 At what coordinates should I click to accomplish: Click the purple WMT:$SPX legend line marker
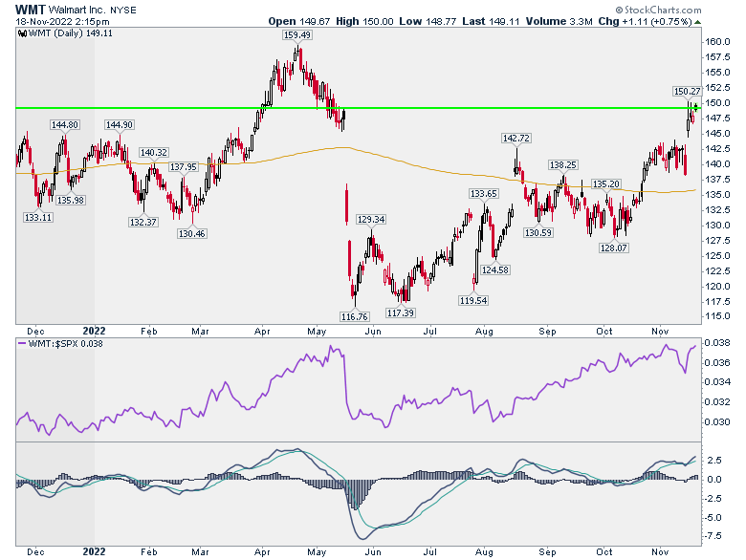point(22,343)
